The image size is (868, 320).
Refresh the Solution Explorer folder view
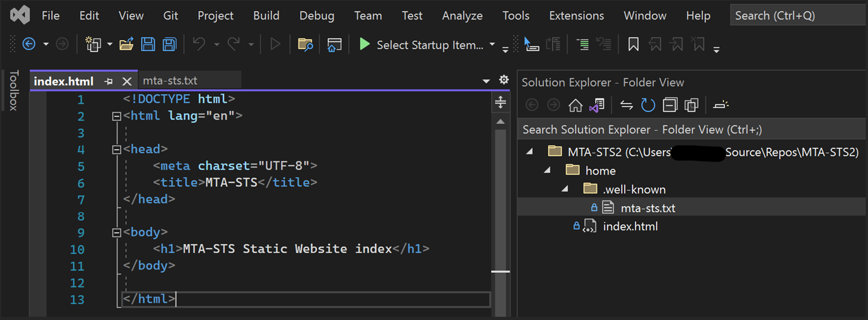coord(648,105)
